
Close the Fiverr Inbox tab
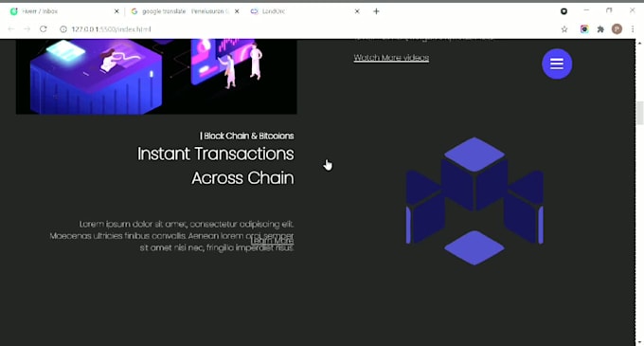coord(116,11)
